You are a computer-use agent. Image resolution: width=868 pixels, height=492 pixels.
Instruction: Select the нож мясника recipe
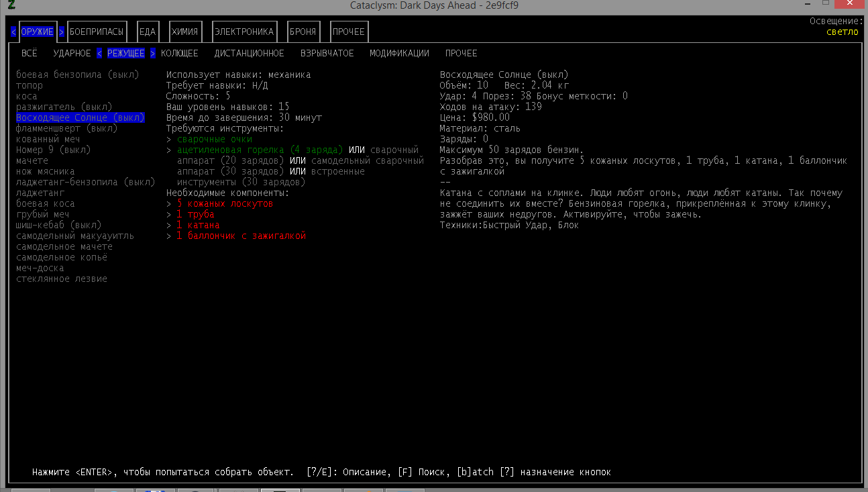pos(46,171)
